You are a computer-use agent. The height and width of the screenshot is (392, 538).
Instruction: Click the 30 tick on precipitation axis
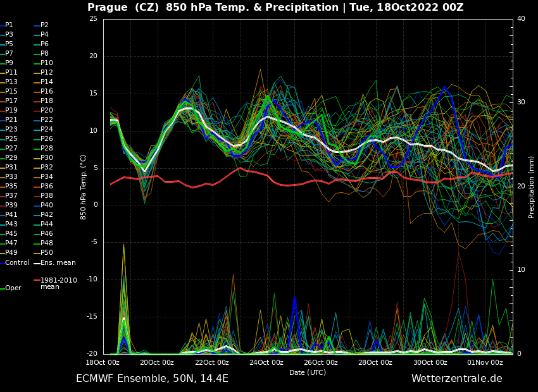pyautogui.click(x=521, y=102)
